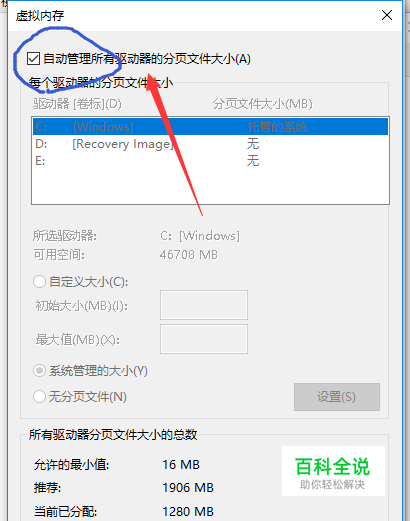Image resolution: width=410 pixels, height=521 pixels.
Task: Click the 驱动器 [卷标](D) column header
Action: [77, 104]
